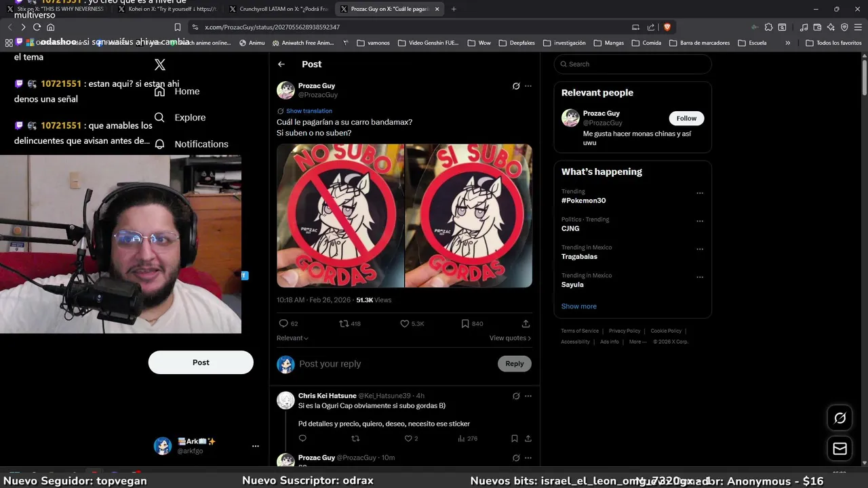Open the NO SUBO GORDAS sticker image
The width and height of the screenshot is (868, 488).
click(x=340, y=216)
